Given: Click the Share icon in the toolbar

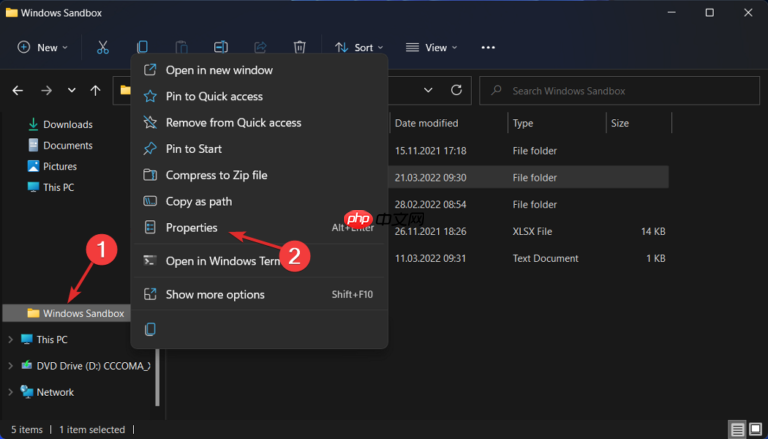Looking at the screenshot, I should pyautogui.click(x=260, y=47).
